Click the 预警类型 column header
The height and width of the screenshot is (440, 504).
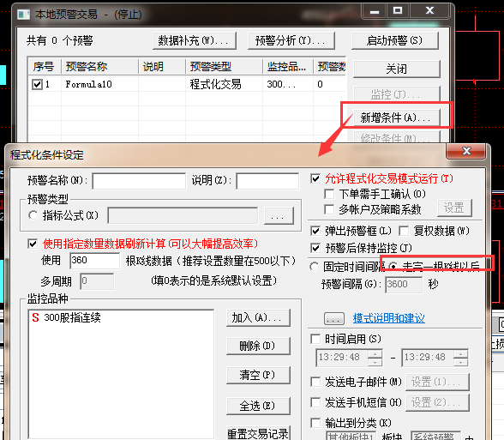(x=224, y=67)
